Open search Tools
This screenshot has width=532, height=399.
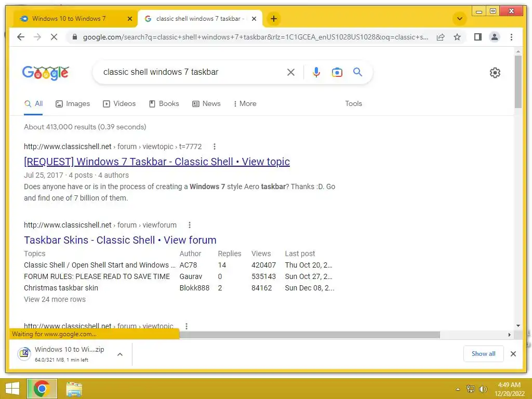353,104
